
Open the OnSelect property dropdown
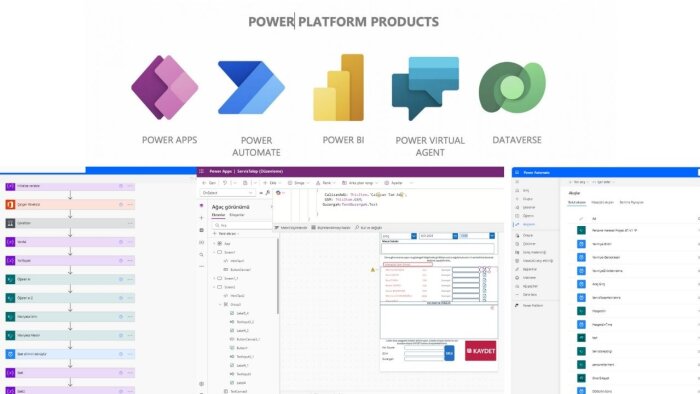pyautogui.click(x=228, y=193)
